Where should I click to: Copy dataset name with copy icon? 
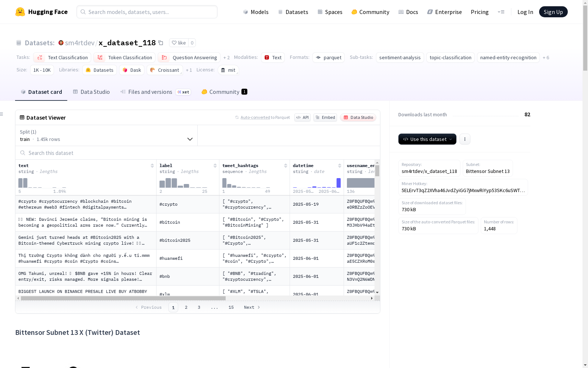(161, 43)
